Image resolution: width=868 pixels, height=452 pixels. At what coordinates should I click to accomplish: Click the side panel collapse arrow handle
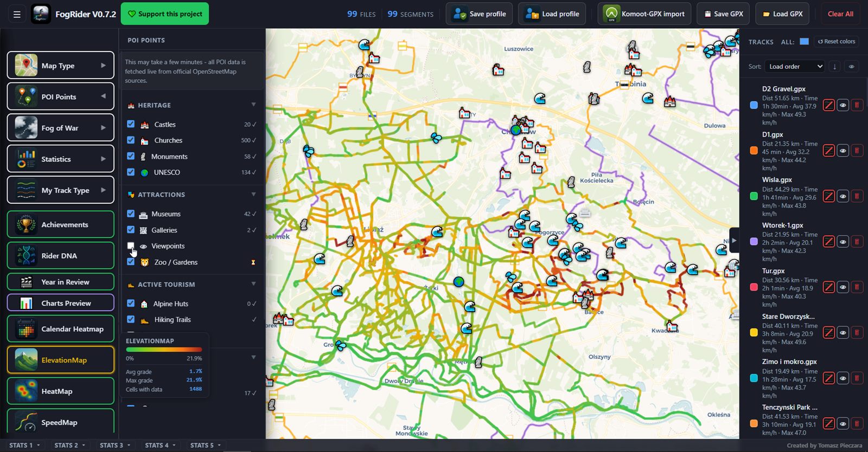pos(733,240)
